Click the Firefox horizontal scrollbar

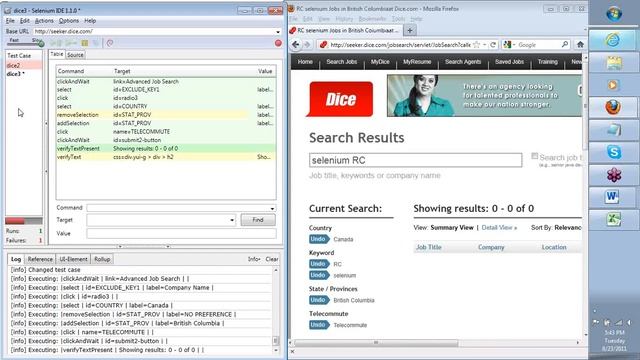click(x=376, y=343)
